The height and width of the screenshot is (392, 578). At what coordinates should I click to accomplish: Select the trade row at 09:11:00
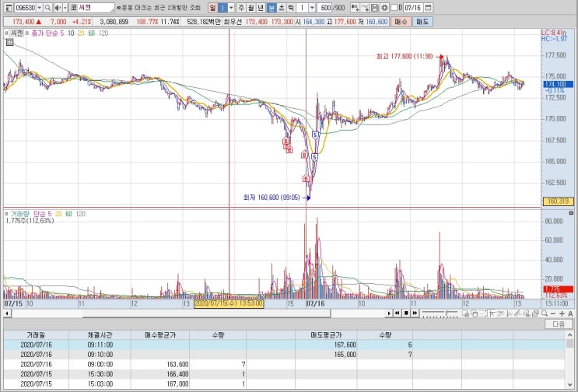[x=284, y=345]
